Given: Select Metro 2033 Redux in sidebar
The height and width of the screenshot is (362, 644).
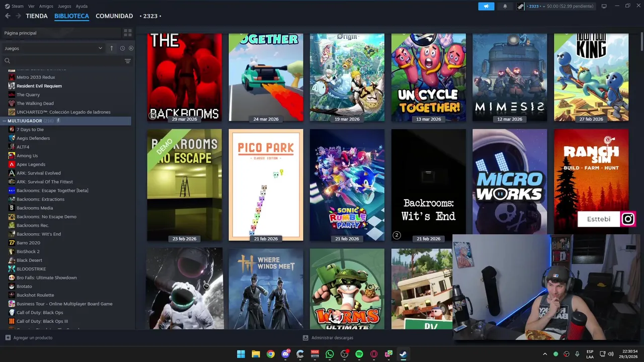Looking at the screenshot, I should (x=36, y=77).
